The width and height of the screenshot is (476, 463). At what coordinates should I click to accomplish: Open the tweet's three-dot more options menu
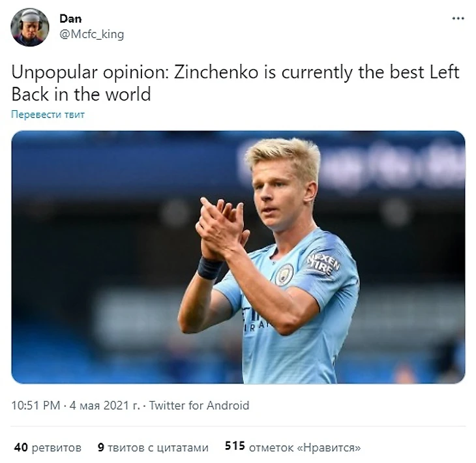click(458, 18)
